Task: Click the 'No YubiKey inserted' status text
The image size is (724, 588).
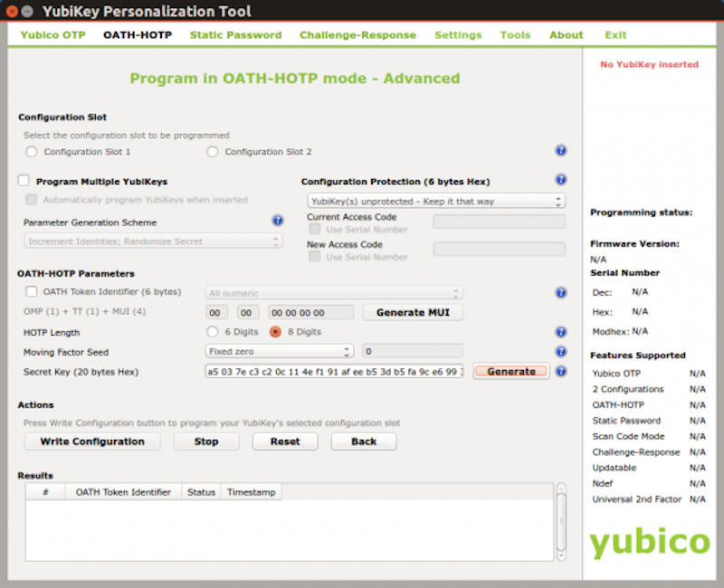Action: (649, 64)
